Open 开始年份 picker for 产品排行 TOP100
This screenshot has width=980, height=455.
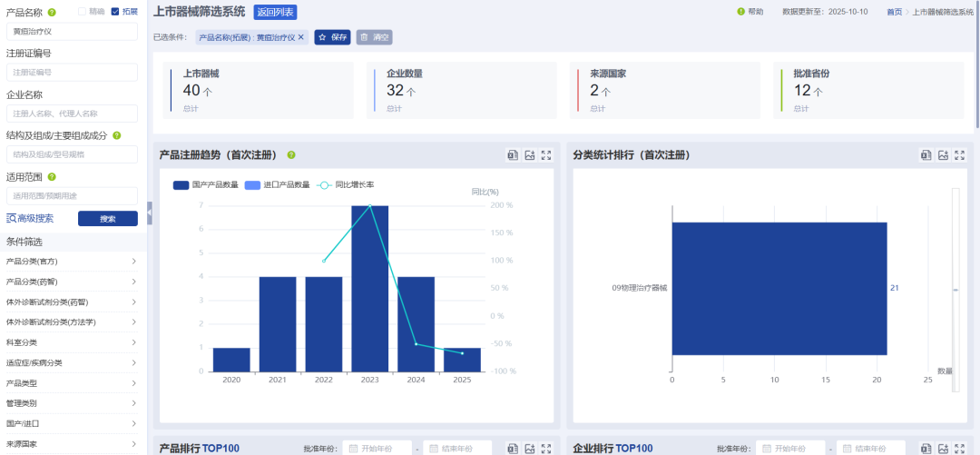[x=377, y=448]
